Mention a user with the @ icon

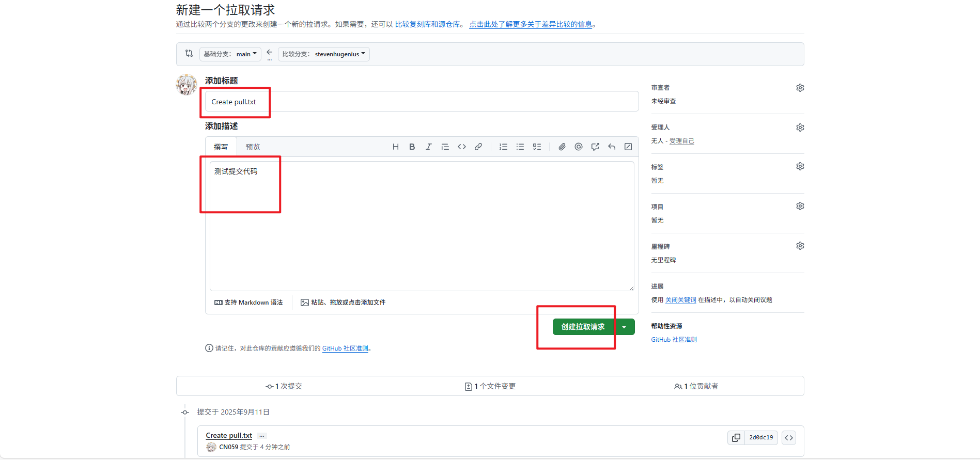point(579,147)
